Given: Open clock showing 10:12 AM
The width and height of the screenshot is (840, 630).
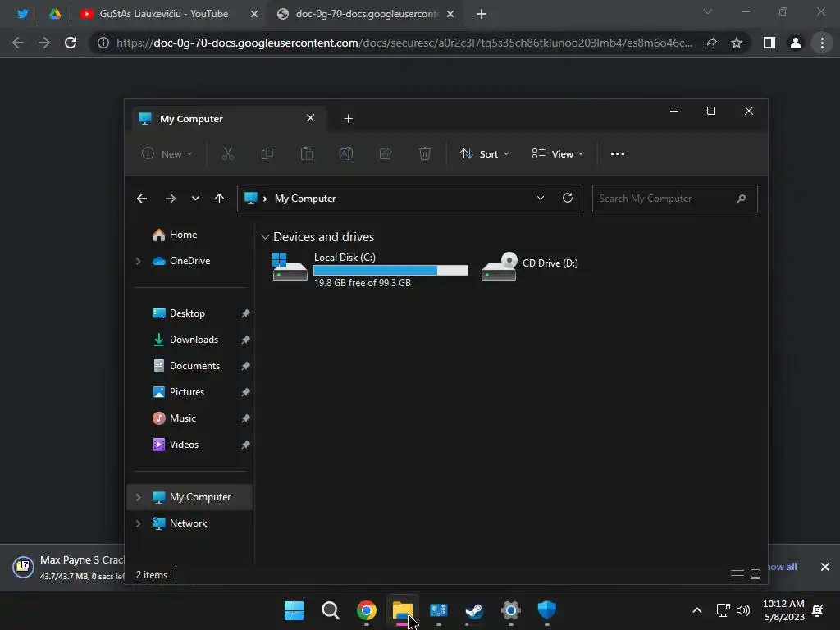Looking at the screenshot, I should pos(783,610).
